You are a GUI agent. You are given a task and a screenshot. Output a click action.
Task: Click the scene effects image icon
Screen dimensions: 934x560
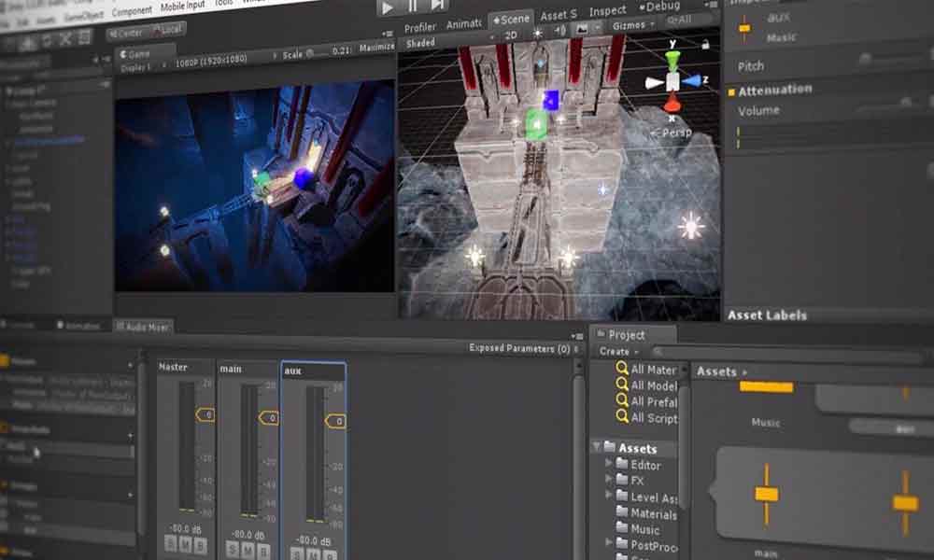click(x=583, y=29)
